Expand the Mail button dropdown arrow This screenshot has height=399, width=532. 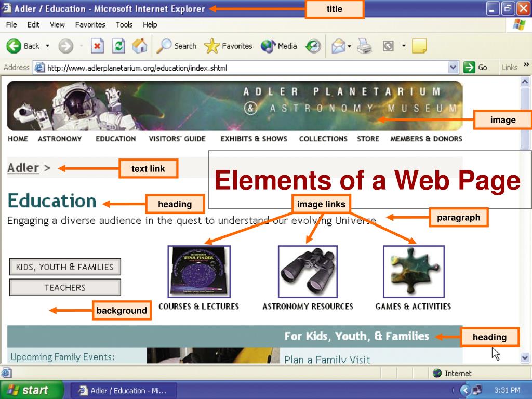point(350,46)
